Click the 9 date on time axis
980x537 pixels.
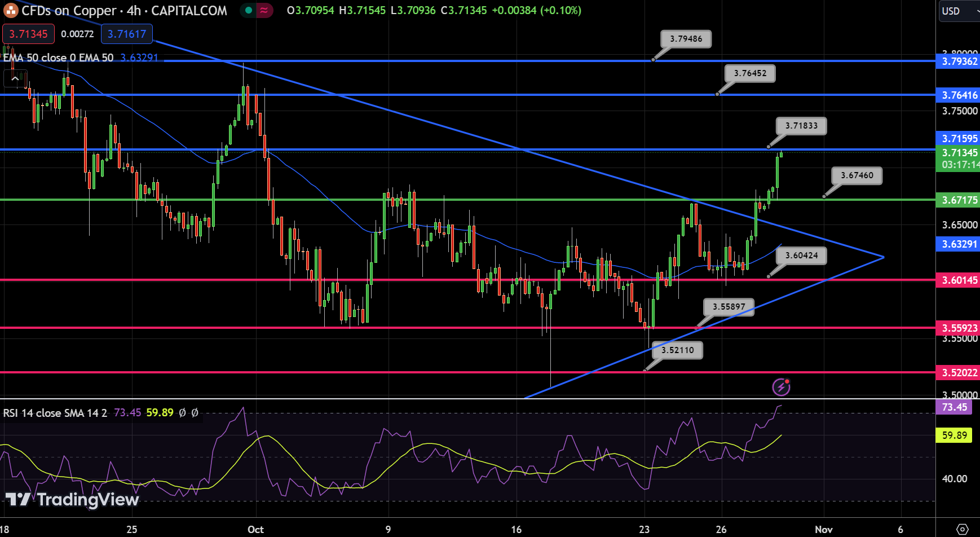388,529
